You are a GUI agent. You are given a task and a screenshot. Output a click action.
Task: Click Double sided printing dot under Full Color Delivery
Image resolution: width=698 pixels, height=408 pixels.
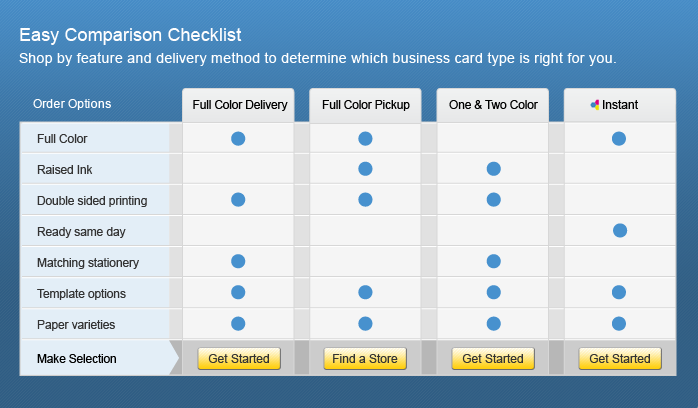[238, 200]
